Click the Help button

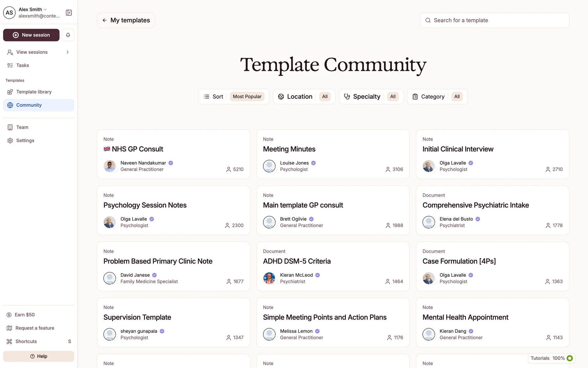[39, 356]
